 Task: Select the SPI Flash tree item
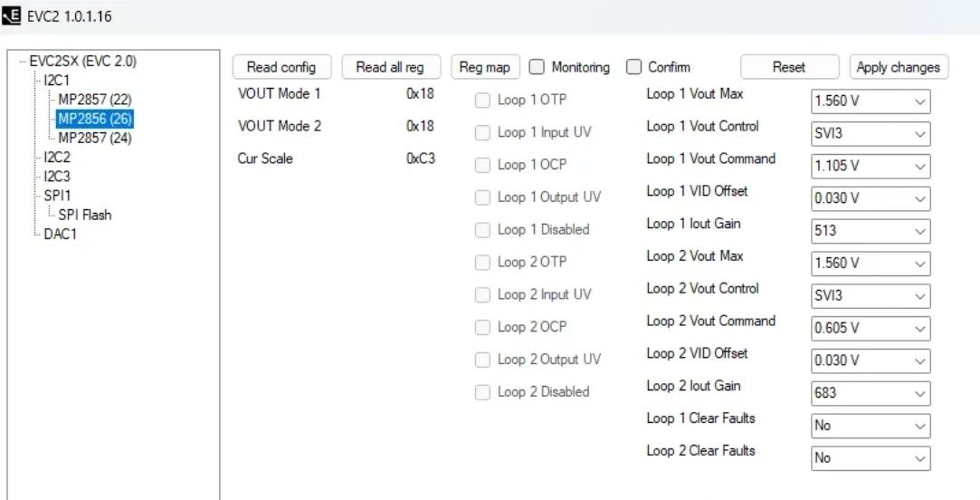pos(84,215)
